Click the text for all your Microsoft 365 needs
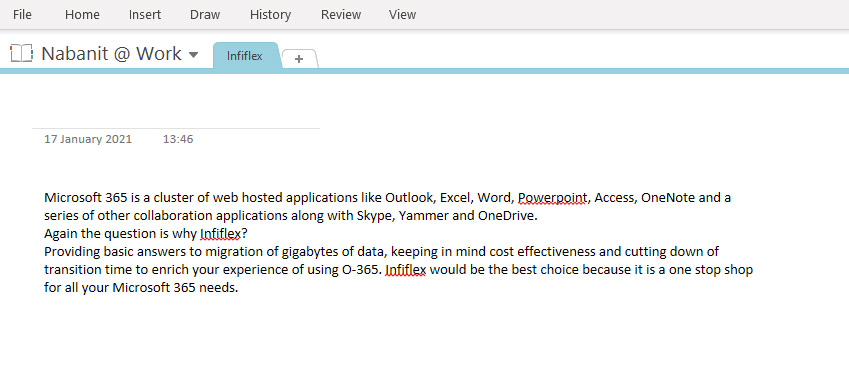 point(141,288)
